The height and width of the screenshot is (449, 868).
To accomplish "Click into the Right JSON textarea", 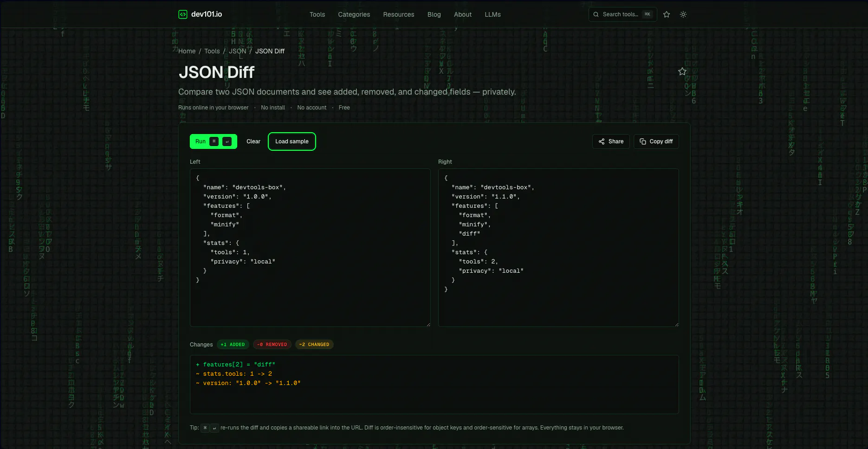I will click(x=558, y=248).
